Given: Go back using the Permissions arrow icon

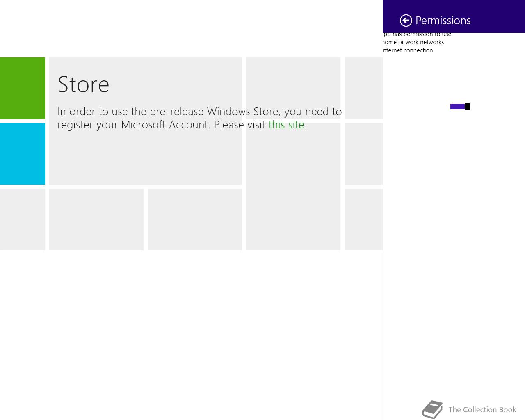Looking at the screenshot, I should tap(406, 21).
